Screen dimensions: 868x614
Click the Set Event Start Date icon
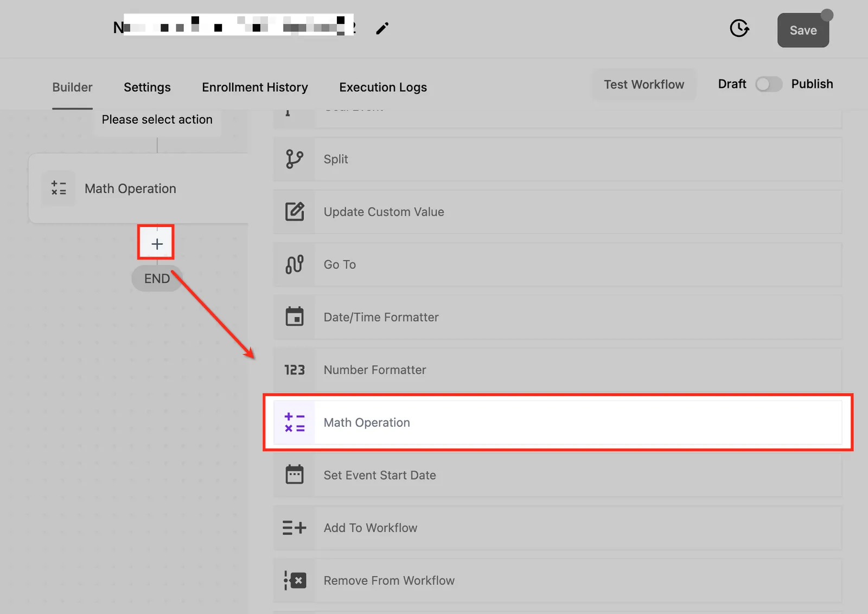tap(295, 474)
